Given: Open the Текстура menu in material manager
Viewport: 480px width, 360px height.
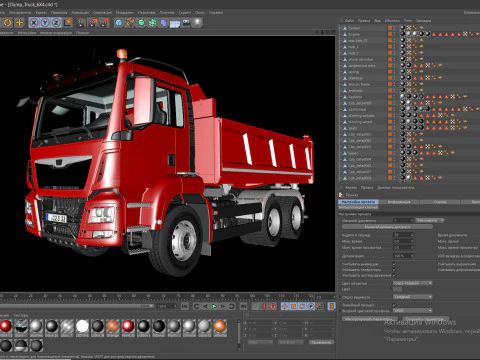Looking at the screenshot, I should (x=21, y=315).
